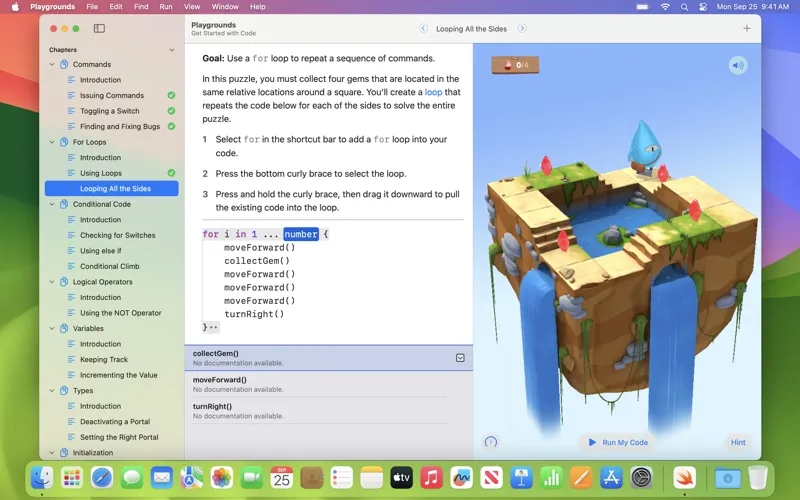Open Safari from the Dock

102,478
